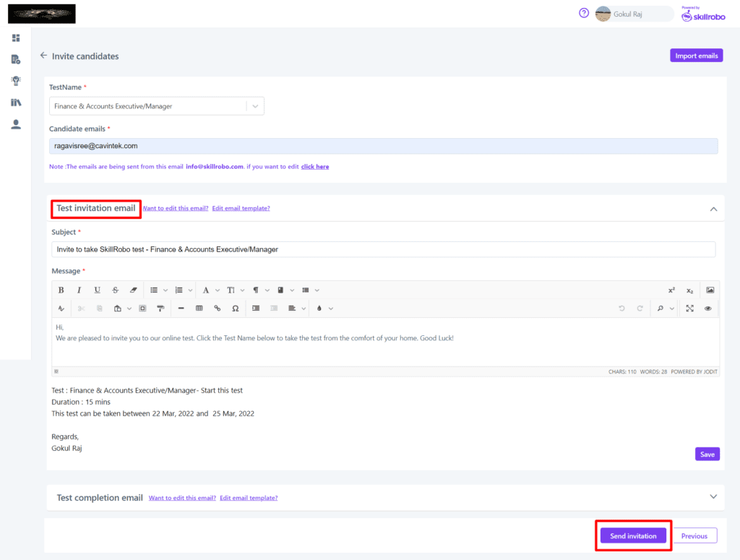Open the user profile icon in the left sidebar
This screenshot has height=560, width=740.
(16, 124)
